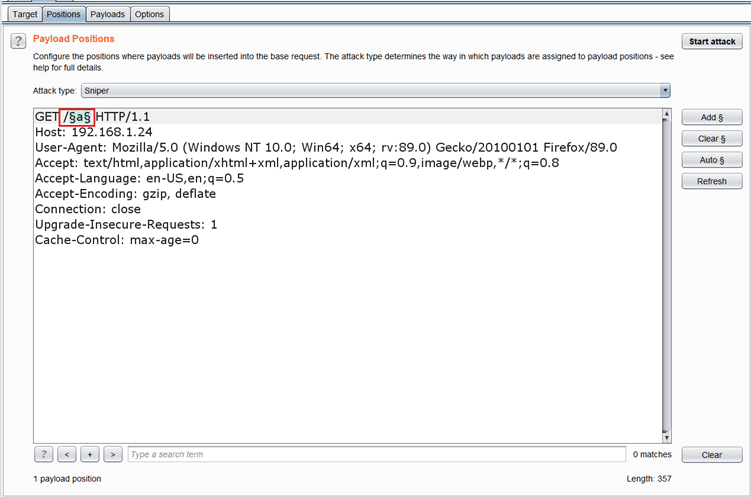Click the request editor scrollbar up arrow
751x497 pixels.
coord(666,116)
